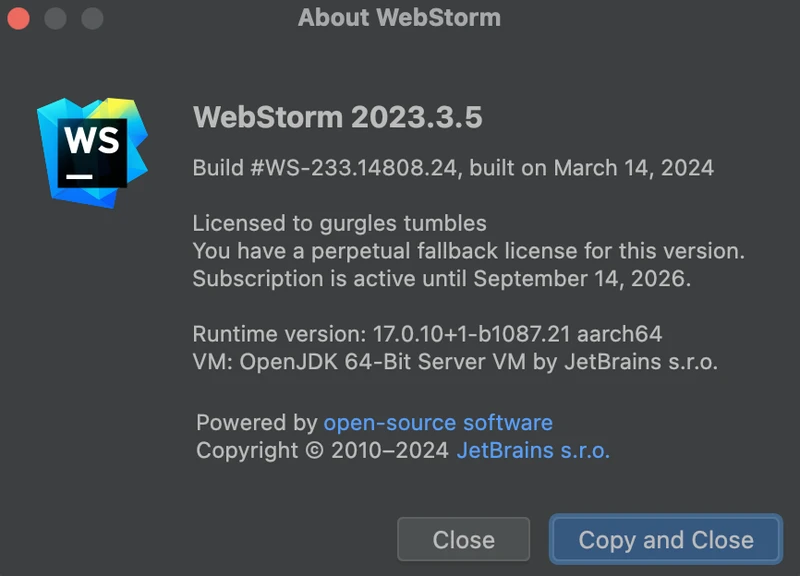Open the open-source software link
Screen dimensions: 800x576
point(437,422)
